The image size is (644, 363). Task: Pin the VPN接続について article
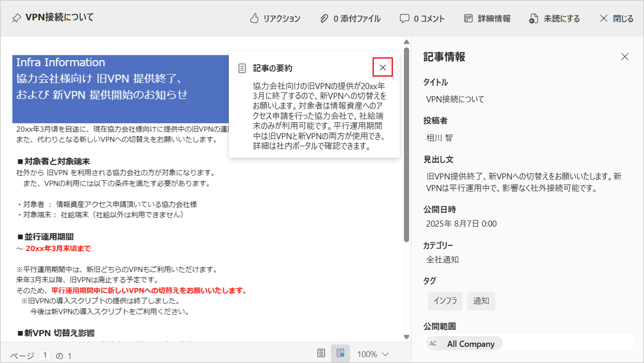point(17,18)
